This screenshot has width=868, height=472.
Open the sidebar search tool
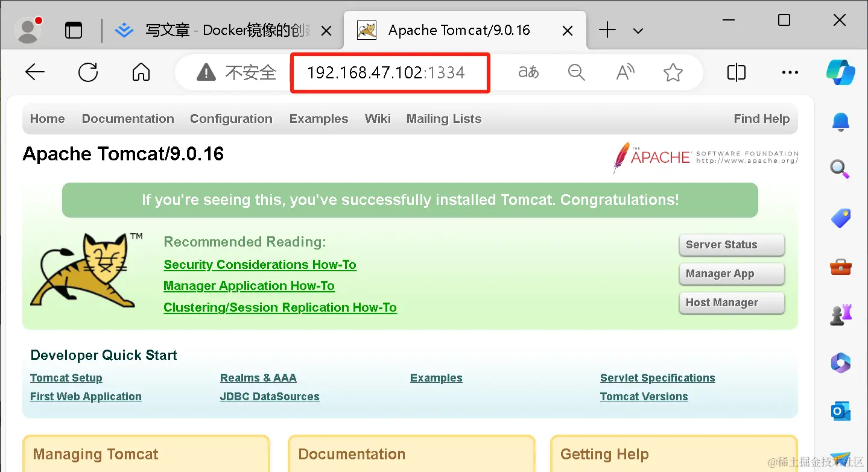[840, 169]
